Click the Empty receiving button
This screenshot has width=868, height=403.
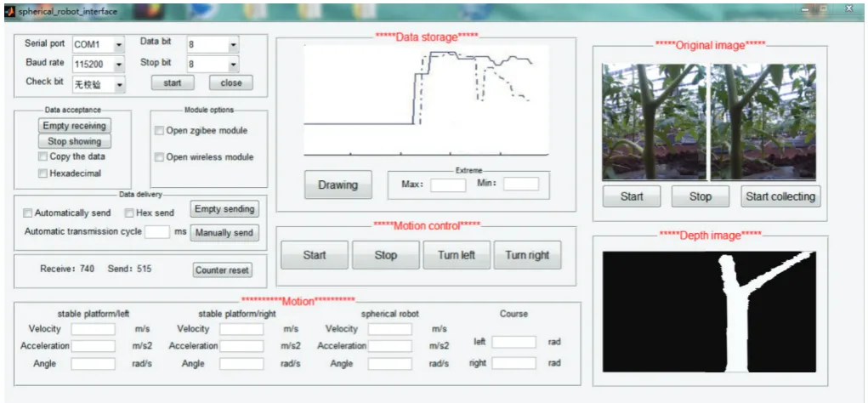[x=74, y=126]
